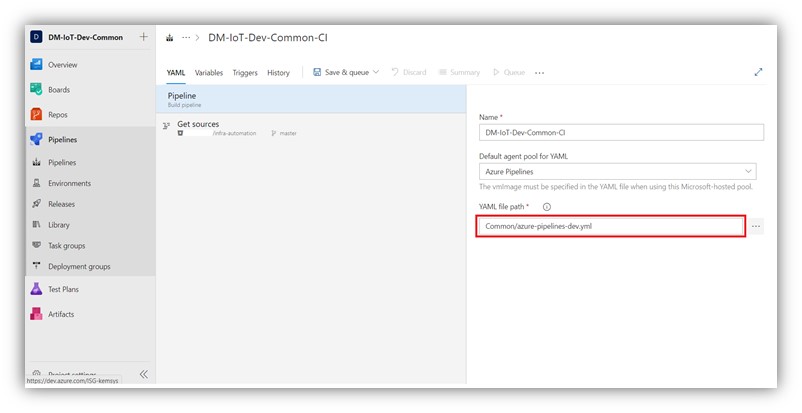Expand the Save & queue dropdown arrow
Viewport: 802px width, 413px height.
click(376, 72)
